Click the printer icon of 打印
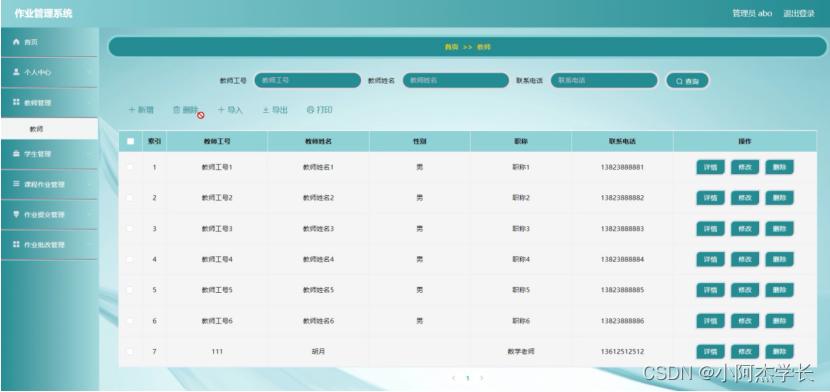Screen dimensions: 830x392 310,110
